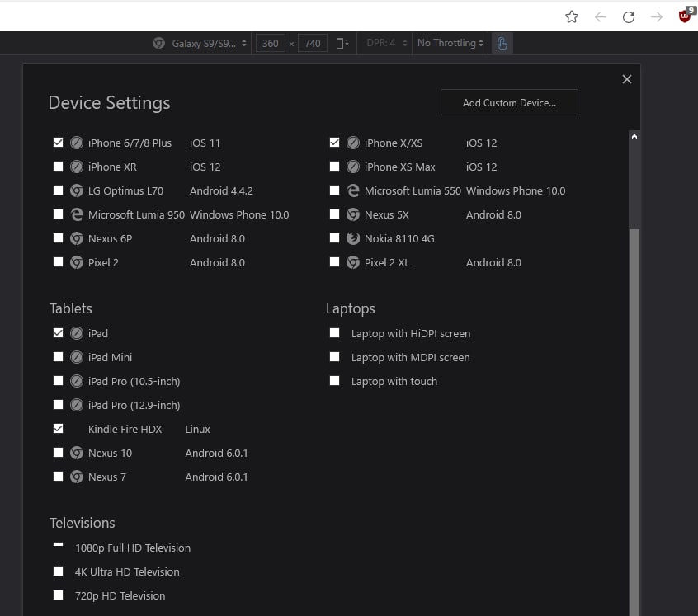698x616 pixels.
Task: Click Safari icon next to iPhone 6/7/8 Plus
Action: pyautogui.click(x=77, y=143)
